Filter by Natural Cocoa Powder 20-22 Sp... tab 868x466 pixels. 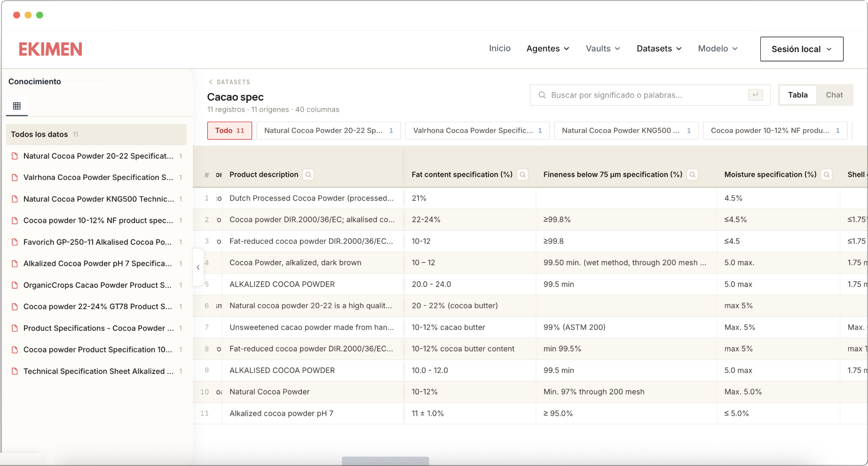329,131
